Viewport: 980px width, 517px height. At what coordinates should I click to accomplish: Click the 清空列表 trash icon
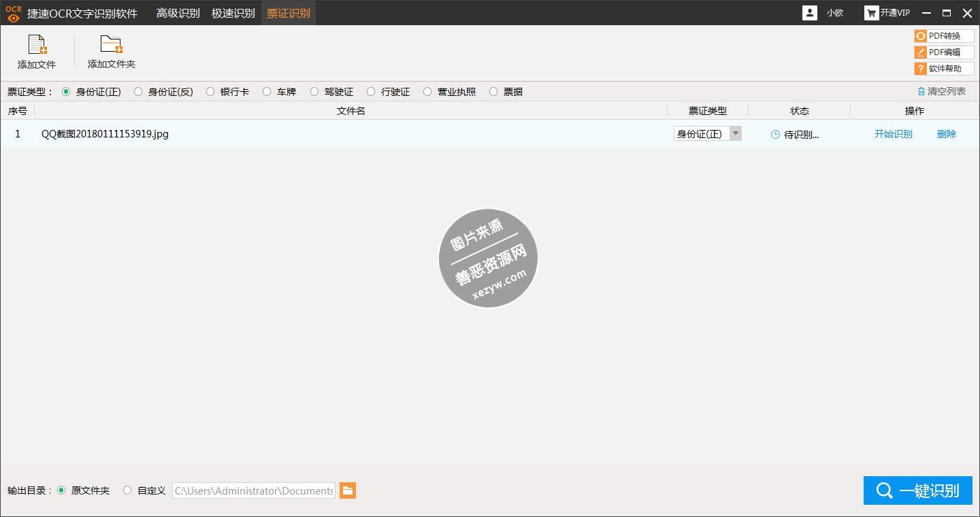pyautogui.click(x=921, y=91)
